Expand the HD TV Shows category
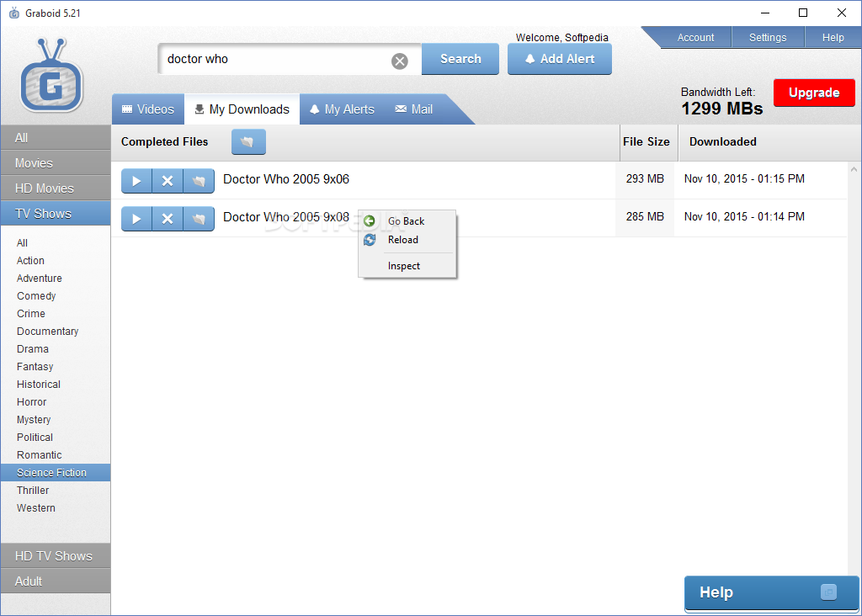The width and height of the screenshot is (862, 616). coord(56,556)
